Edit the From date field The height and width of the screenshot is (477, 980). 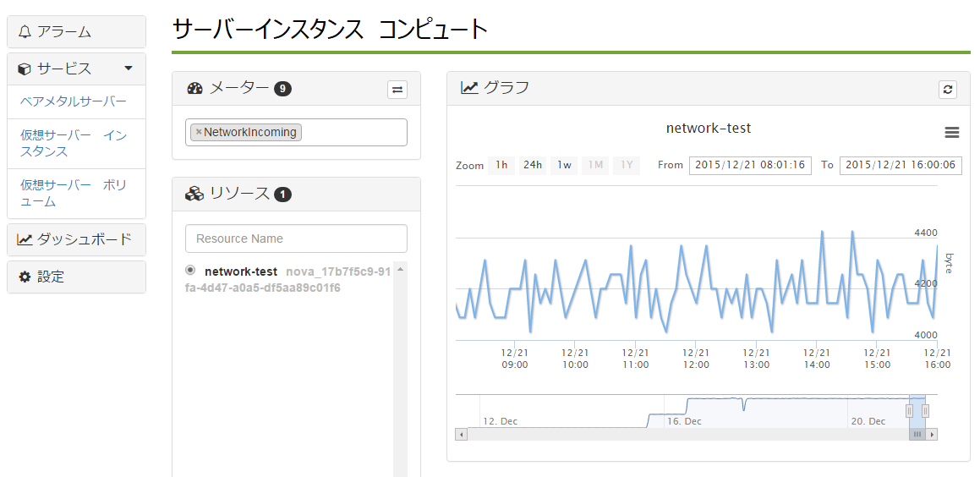click(750, 165)
